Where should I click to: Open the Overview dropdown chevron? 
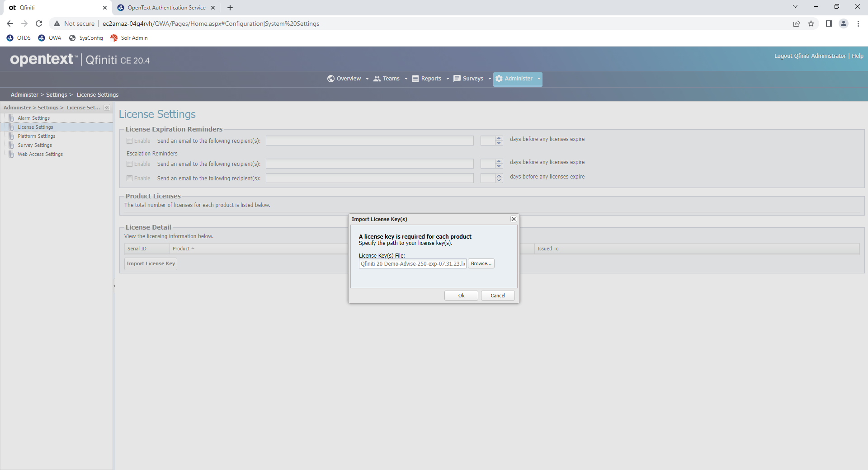pos(367,79)
